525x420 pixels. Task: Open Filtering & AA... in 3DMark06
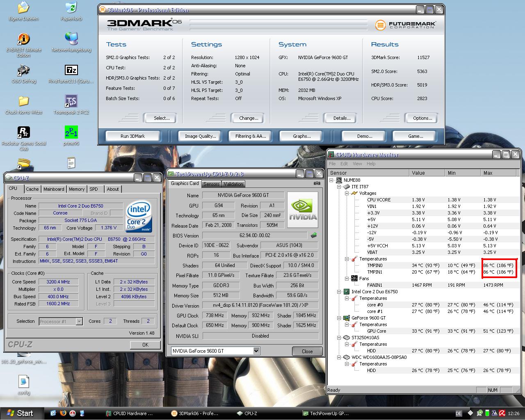pos(251,136)
